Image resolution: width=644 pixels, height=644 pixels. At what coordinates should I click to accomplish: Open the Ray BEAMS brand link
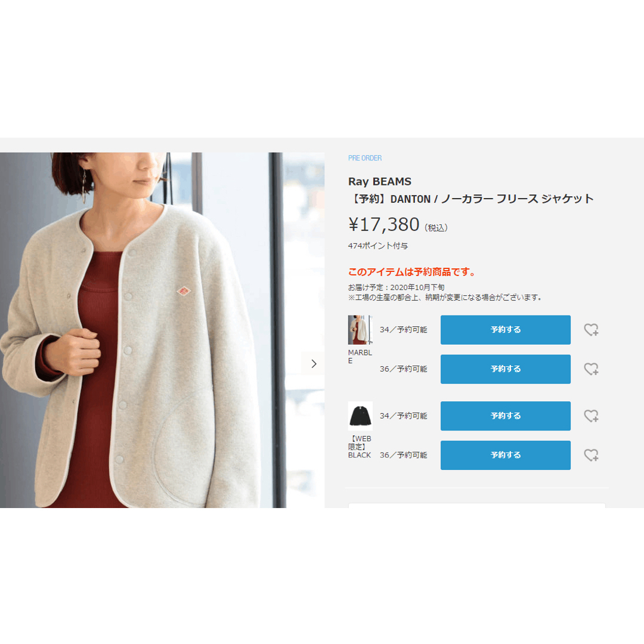(380, 181)
